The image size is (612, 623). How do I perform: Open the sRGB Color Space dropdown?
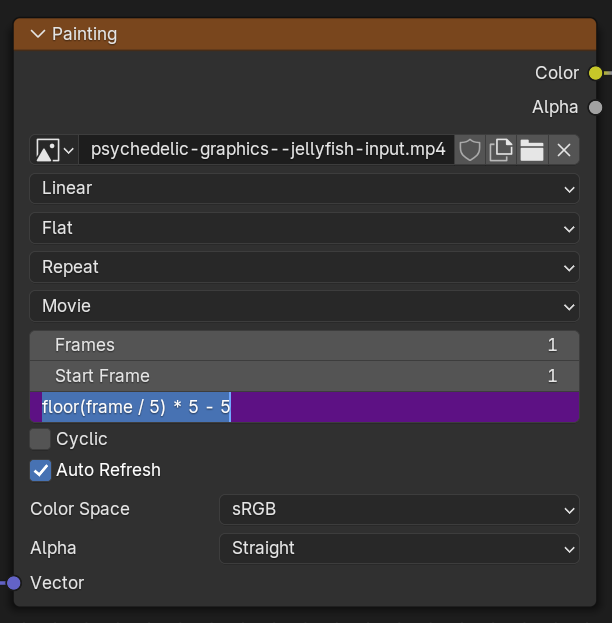pyautogui.click(x=399, y=509)
